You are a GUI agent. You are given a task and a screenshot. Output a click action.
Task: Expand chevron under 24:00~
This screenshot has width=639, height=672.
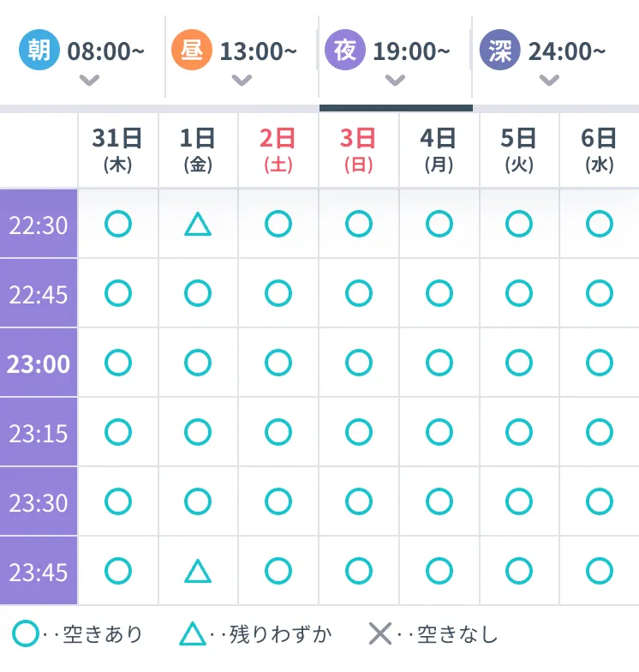click(549, 81)
